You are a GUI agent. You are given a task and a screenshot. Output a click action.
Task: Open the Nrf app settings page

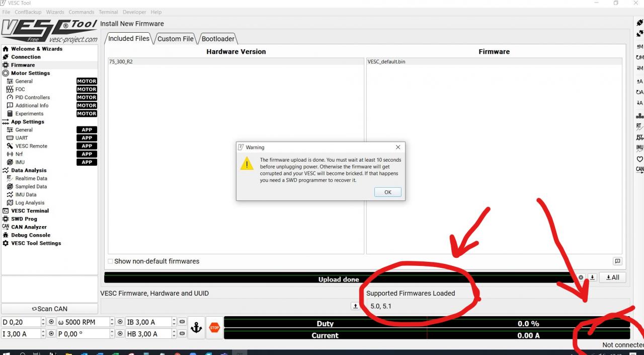[x=19, y=154]
